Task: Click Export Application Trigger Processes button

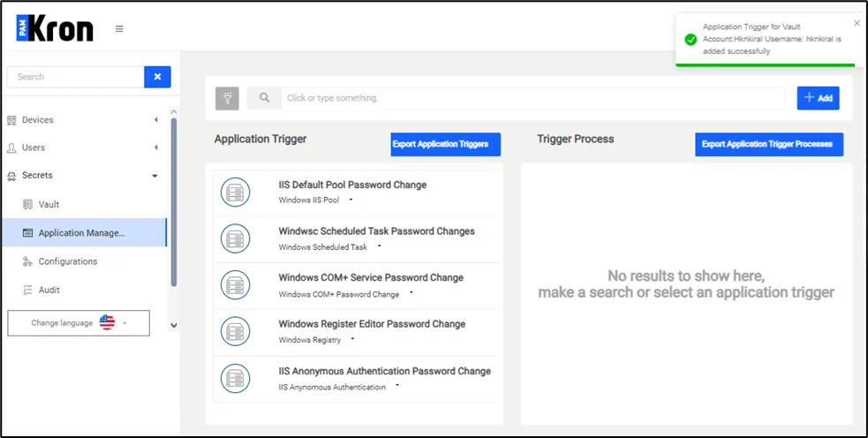Action: [769, 144]
